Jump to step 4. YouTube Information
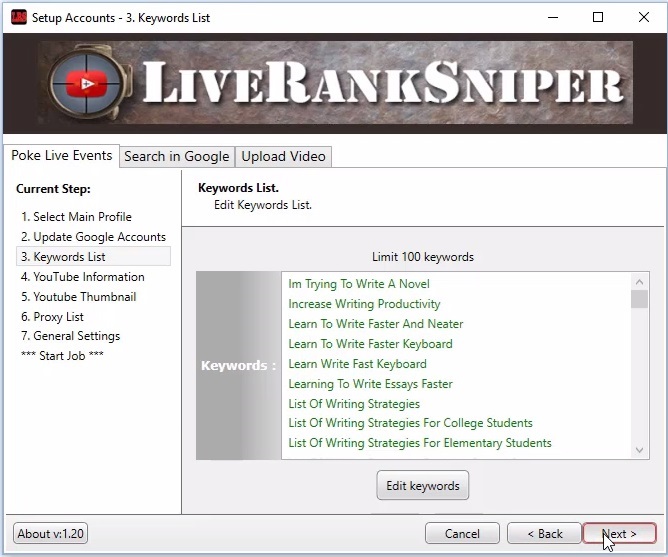668x557 pixels. [83, 277]
